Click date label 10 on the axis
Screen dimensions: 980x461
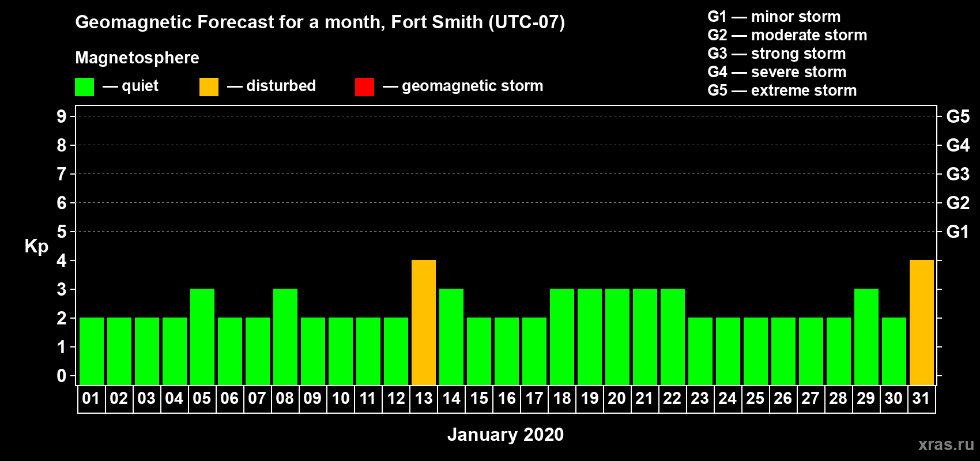[x=341, y=398]
